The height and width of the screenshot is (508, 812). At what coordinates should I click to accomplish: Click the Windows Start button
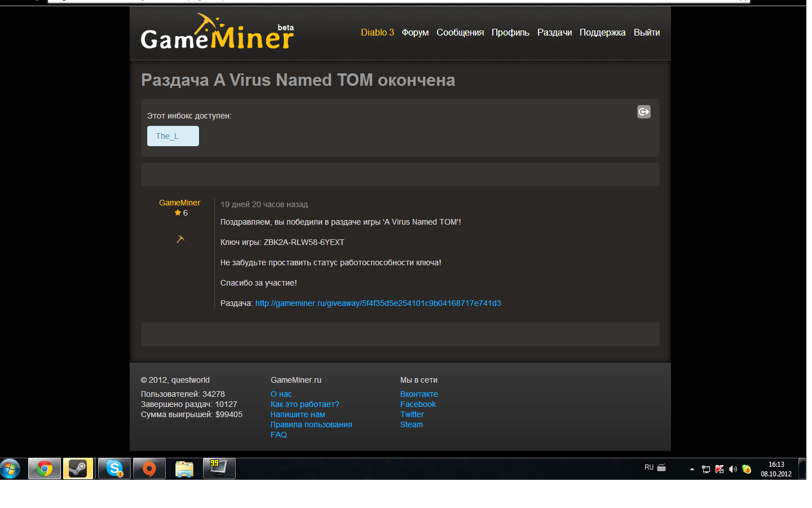pyautogui.click(x=11, y=468)
